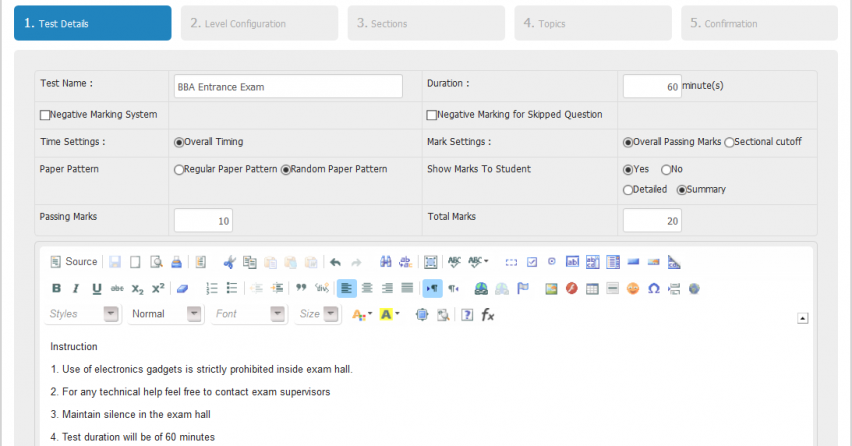Open About CKEditor help icon

[x=467, y=315]
